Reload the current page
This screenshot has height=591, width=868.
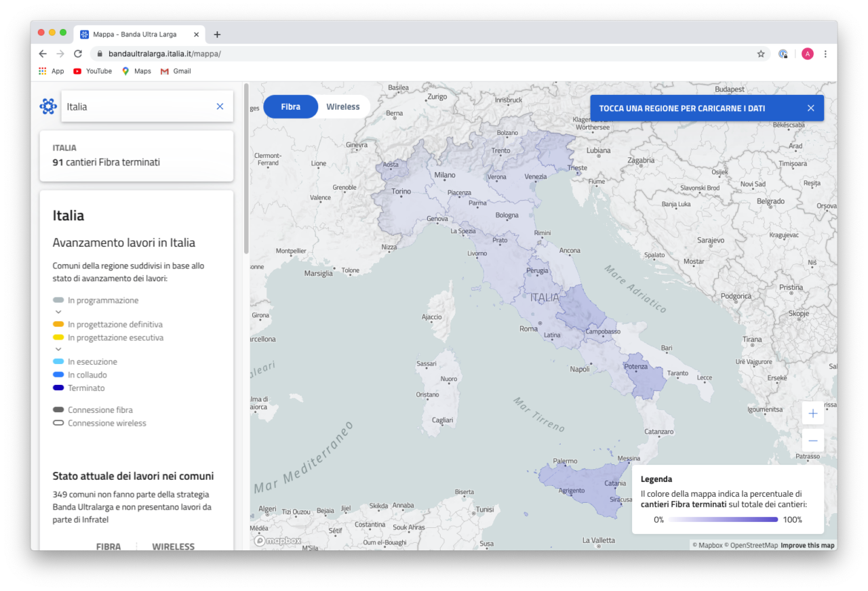(x=78, y=54)
